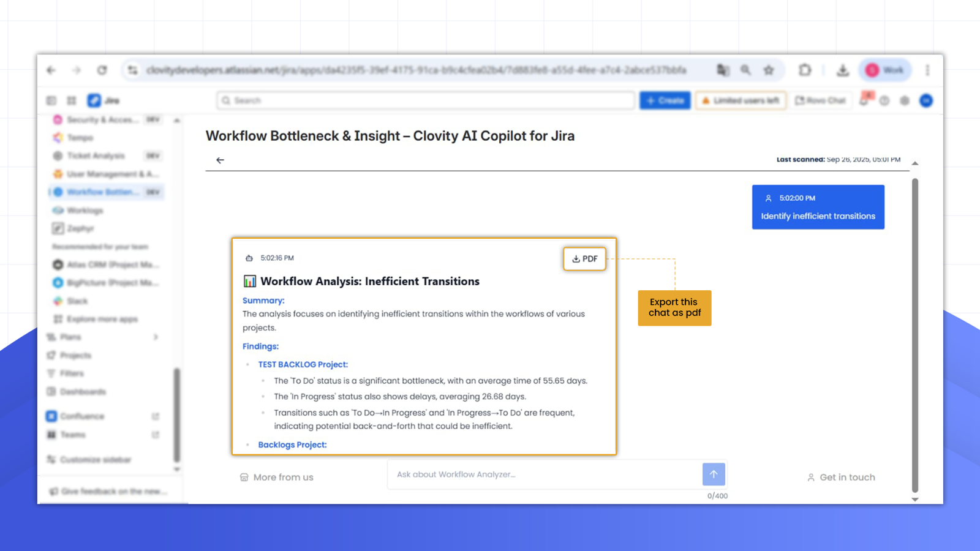This screenshot has height=551, width=980.
Task: Click the PDF export button
Action: [x=584, y=259]
